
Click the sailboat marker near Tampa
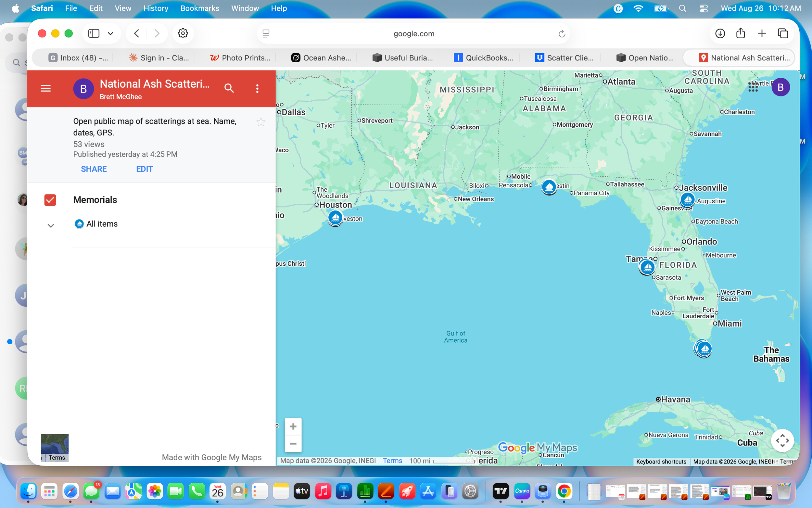click(x=647, y=267)
